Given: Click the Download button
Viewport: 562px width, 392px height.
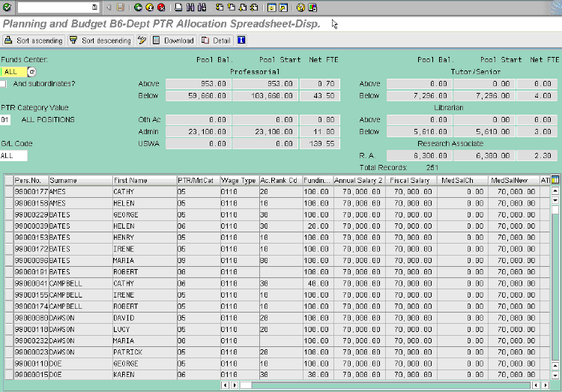Looking at the screenshot, I should point(174,40).
